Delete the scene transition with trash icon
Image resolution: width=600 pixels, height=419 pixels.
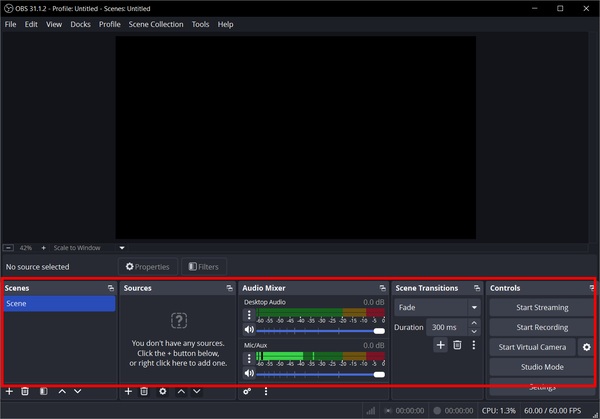pyautogui.click(x=457, y=345)
